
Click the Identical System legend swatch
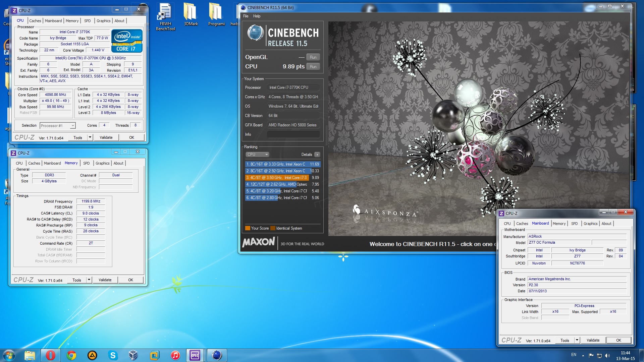[x=273, y=228]
